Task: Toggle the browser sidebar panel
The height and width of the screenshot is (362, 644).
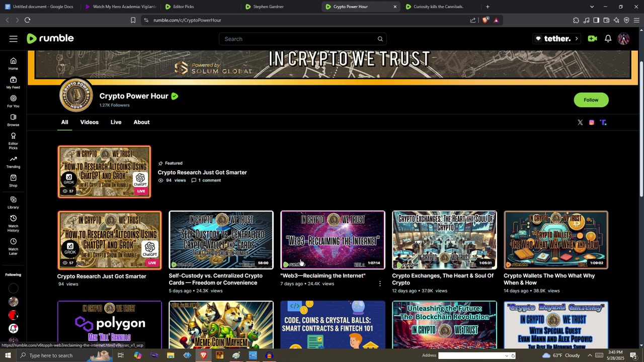Action: 596,20
